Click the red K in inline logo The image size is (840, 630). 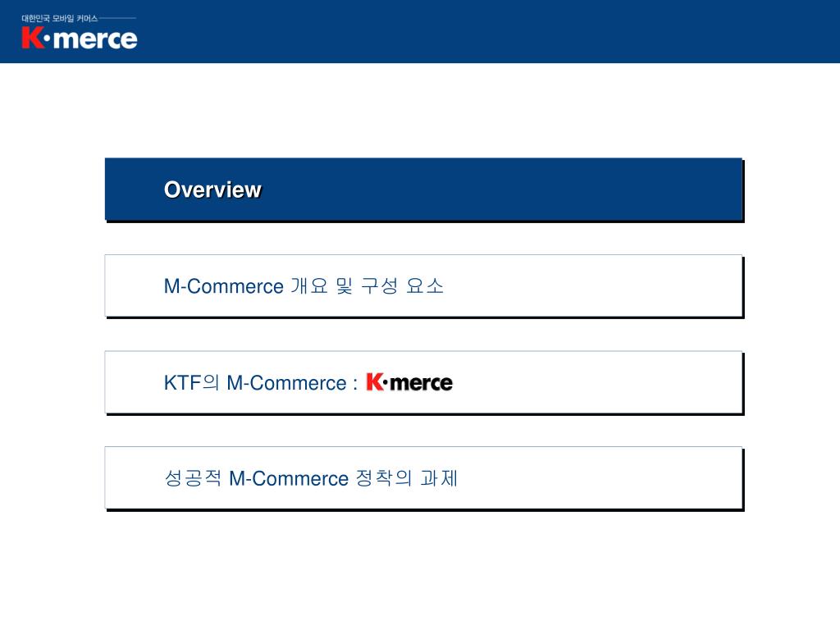[374, 382]
